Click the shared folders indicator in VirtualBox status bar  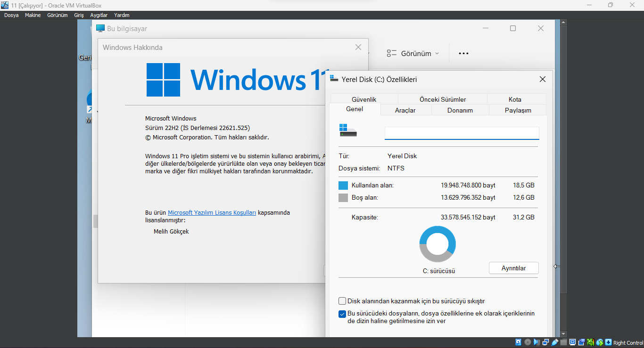click(564, 342)
